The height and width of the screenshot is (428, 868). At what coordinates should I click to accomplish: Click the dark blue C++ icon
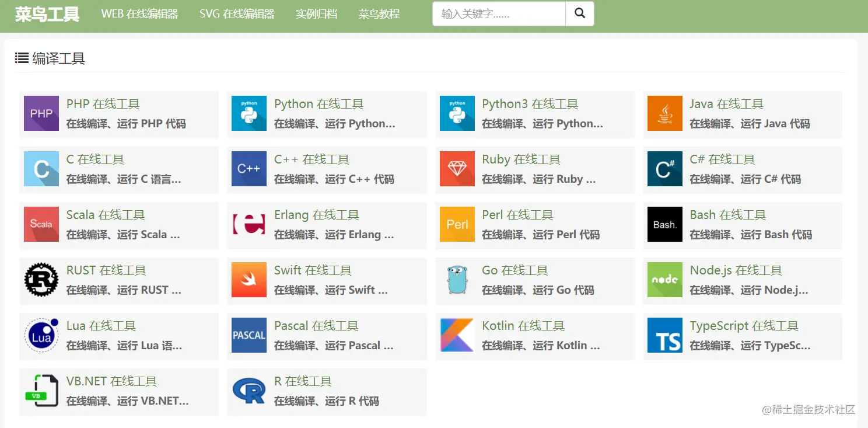tap(249, 169)
